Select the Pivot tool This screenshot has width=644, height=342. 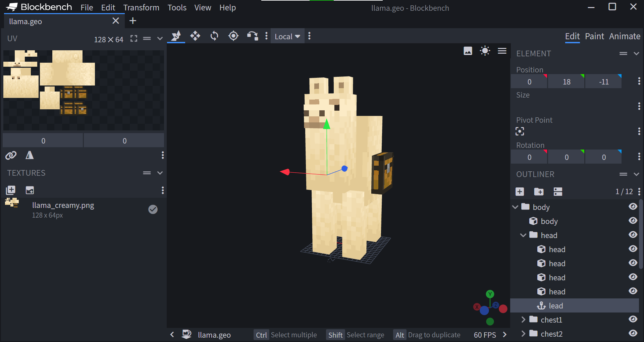click(x=233, y=36)
